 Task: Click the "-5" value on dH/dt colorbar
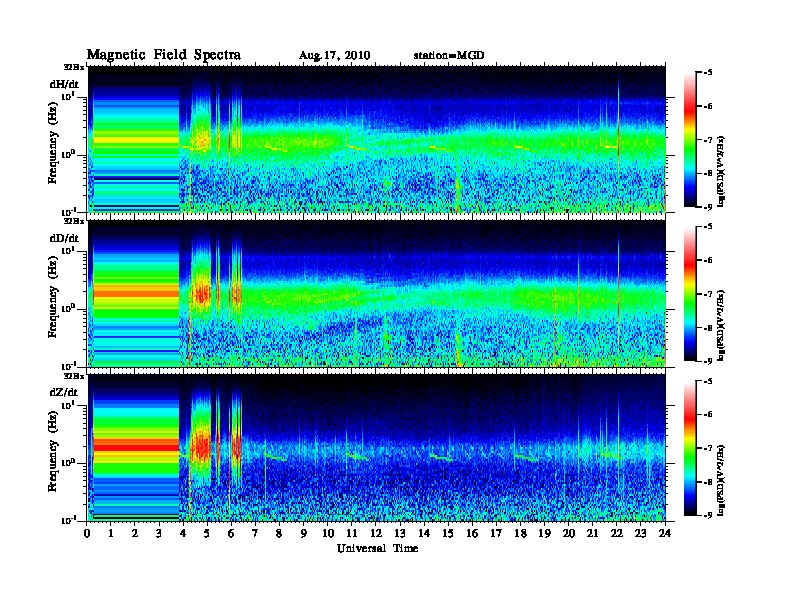pos(708,73)
